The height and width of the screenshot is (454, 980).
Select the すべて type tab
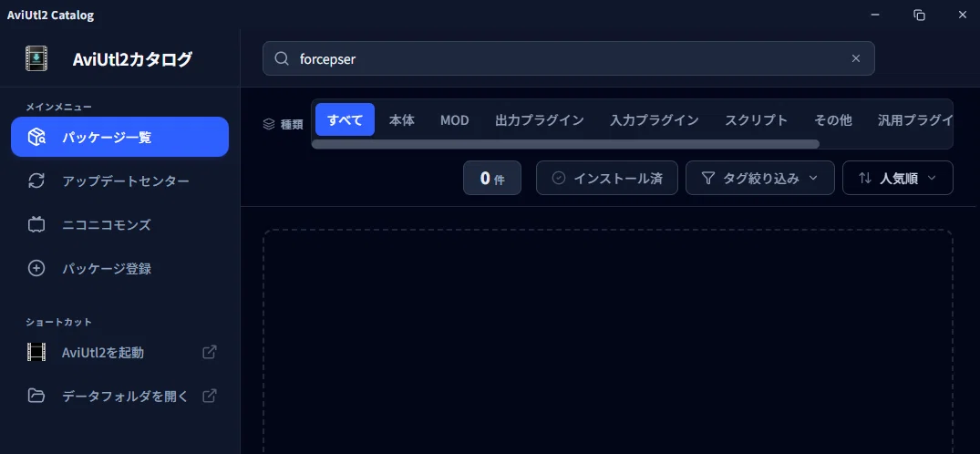click(x=345, y=119)
